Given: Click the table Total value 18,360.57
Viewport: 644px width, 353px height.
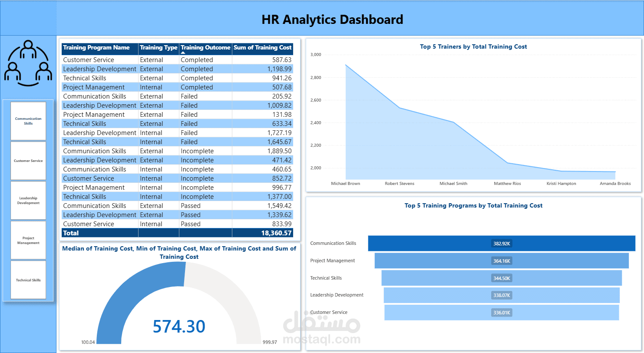Looking at the screenshot, I should pyautogui.click(x=276, y=233).
